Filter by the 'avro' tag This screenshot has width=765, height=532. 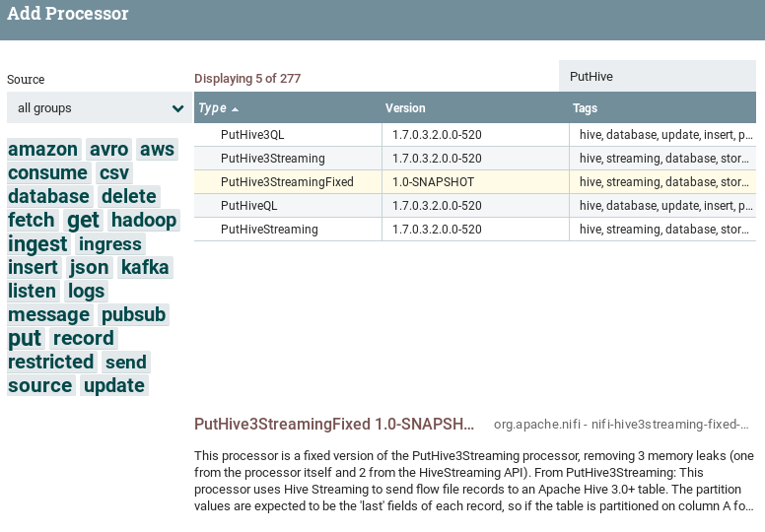(x=108, y=149)
